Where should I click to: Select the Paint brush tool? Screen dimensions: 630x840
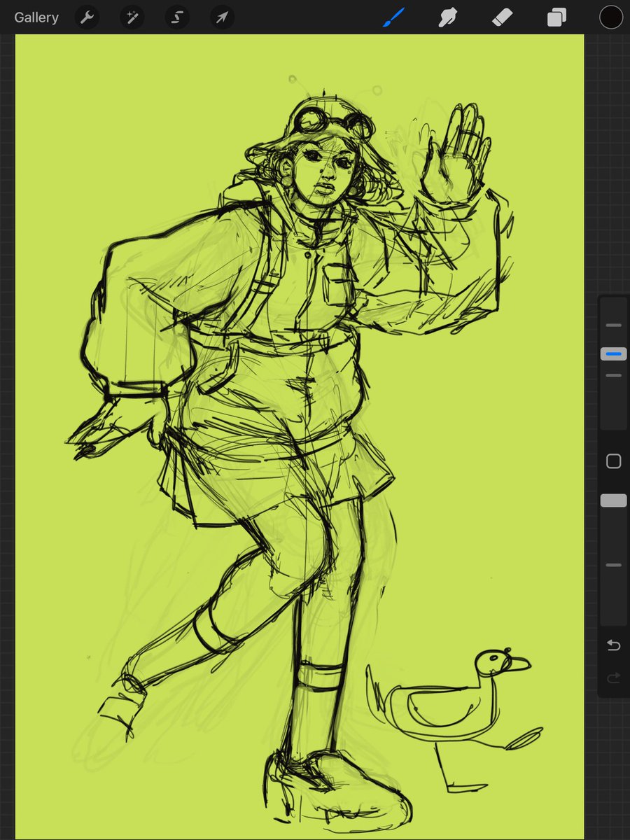[x=394, y=17]
